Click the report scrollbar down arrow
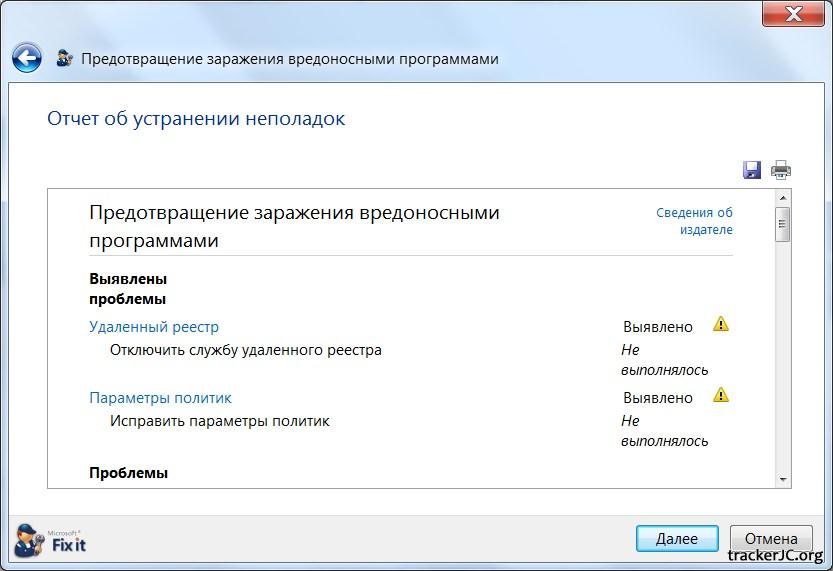 [783, 479]
